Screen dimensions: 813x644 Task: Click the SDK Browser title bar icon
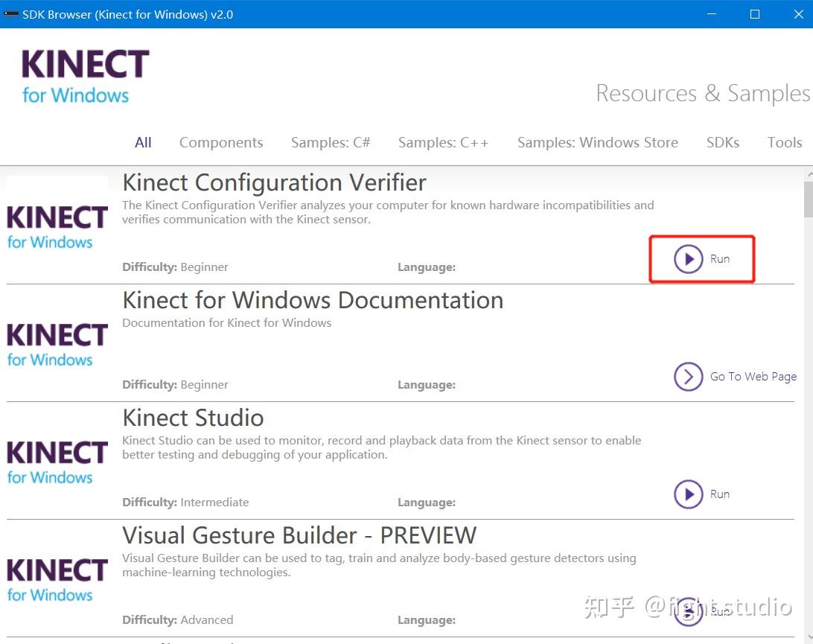point(11,14)
